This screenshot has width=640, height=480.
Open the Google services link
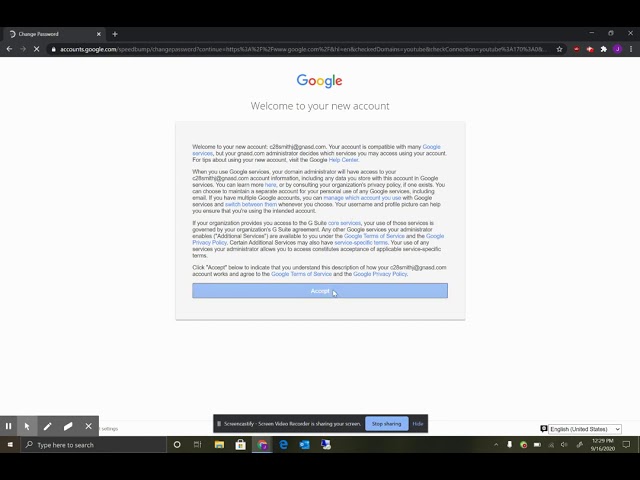click(431, 147)
